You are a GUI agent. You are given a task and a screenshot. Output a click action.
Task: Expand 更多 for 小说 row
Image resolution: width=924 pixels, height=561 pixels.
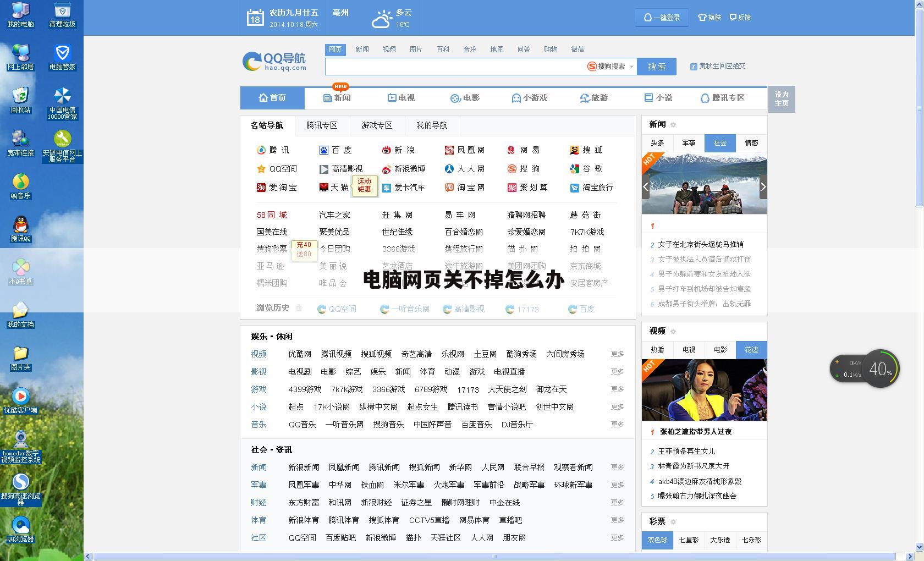(617, 407)
